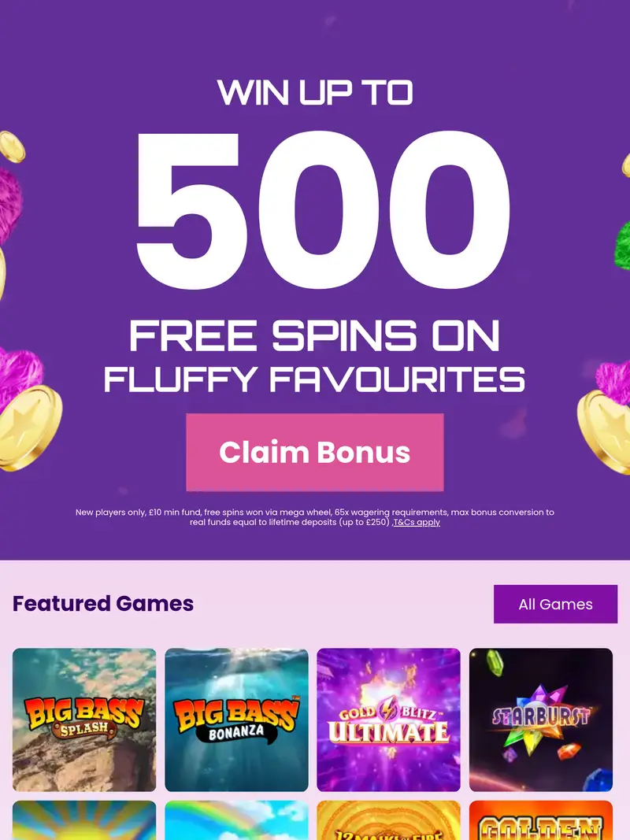
Task: Read full terms via T&Cs apply
Action: pyautogui.click(x=416, y=522)
